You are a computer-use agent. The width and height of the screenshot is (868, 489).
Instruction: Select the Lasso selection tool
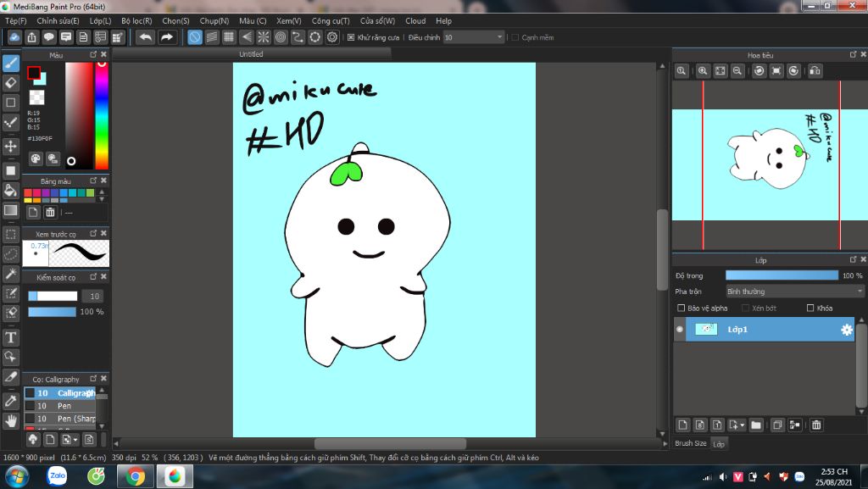click(x=10, y=254)
